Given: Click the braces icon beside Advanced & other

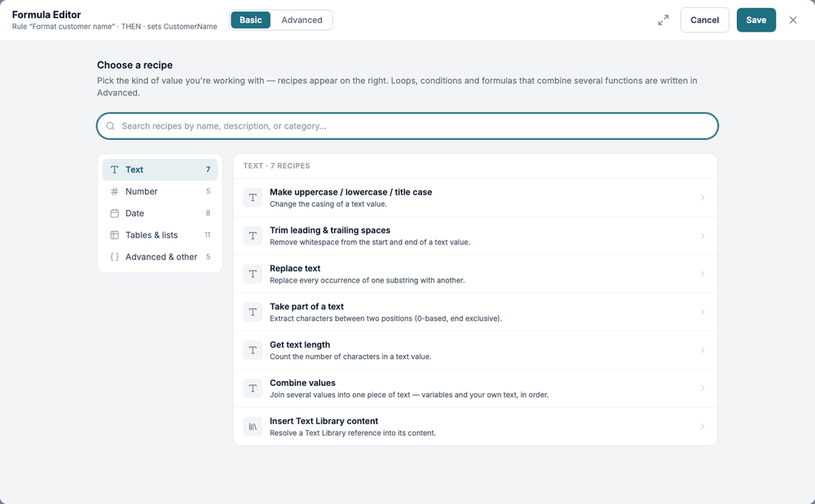Looking at the screenshot, I should tap(114, 257).
